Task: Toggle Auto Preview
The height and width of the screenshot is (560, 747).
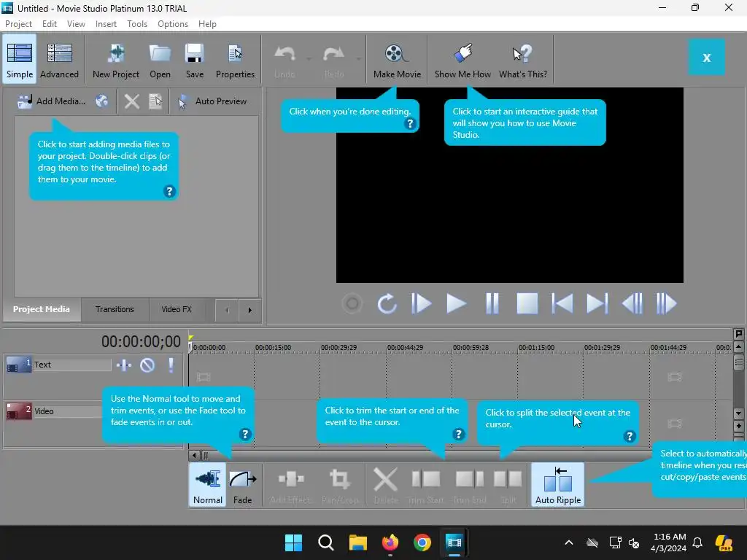Action: 212,101
